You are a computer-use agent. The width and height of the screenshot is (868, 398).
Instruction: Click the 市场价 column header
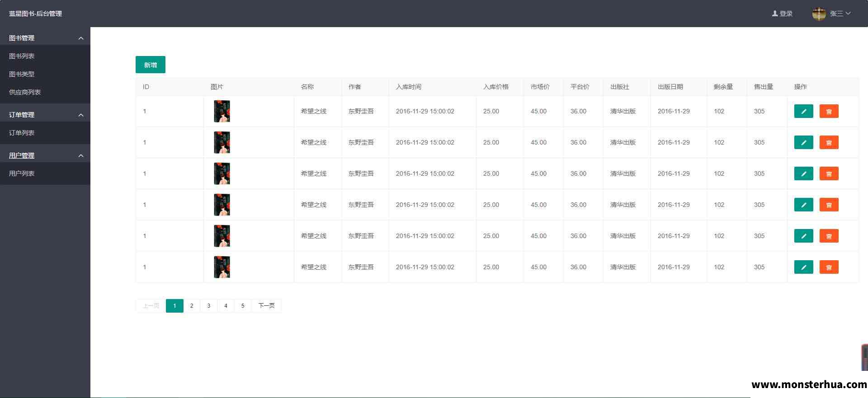click(540, 87)
